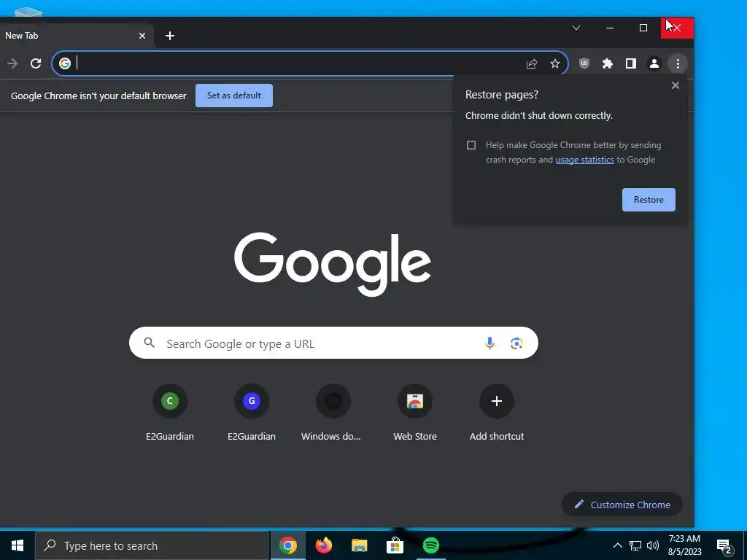Image resolution: width=747 pixels, height=560 pixels.
Task: Show hidden system tray icons
Action: coord(617,545)
